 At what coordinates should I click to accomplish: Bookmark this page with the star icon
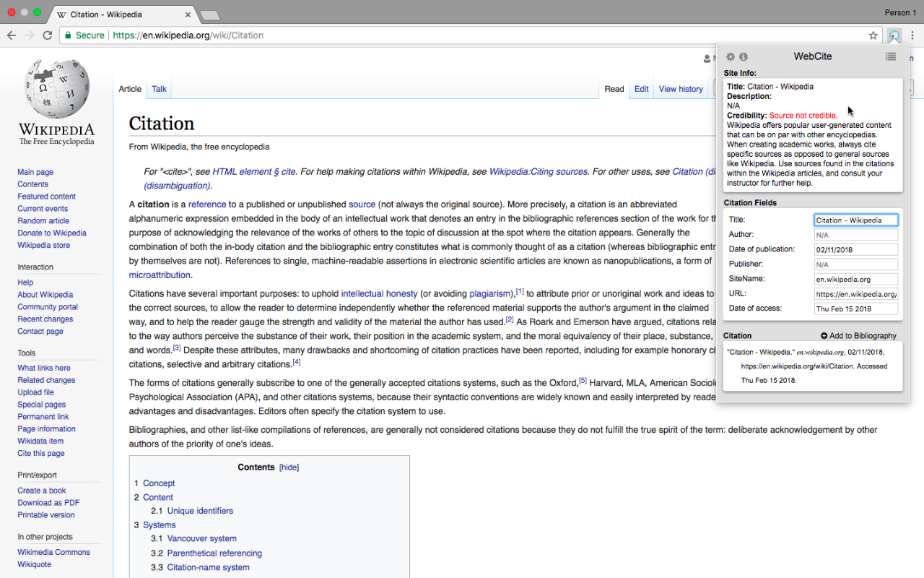873,35
